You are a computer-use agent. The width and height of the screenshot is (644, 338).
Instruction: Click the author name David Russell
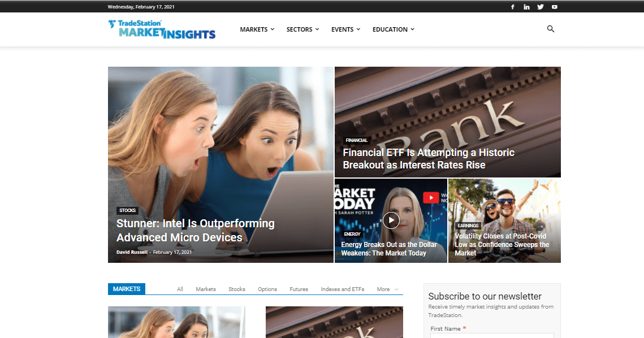point(132,252)
